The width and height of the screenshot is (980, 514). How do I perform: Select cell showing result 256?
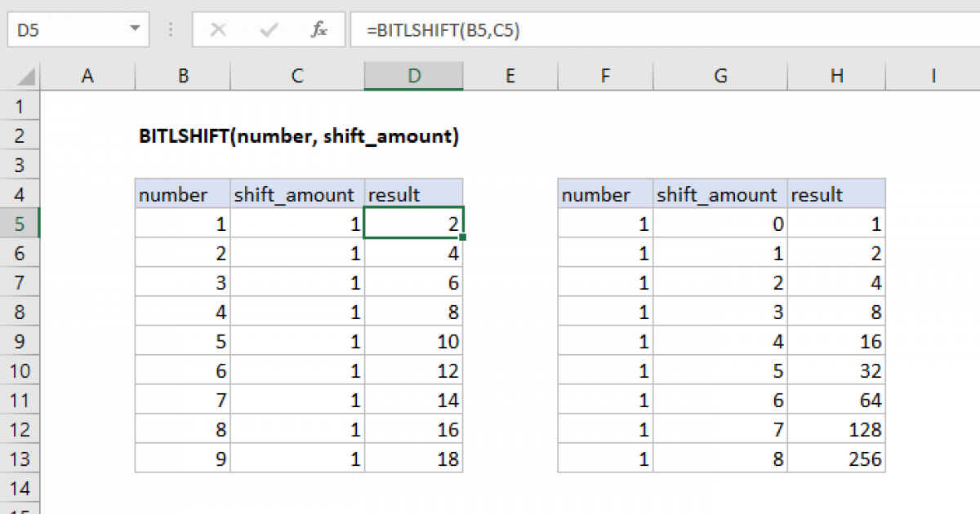coord(836,459)
